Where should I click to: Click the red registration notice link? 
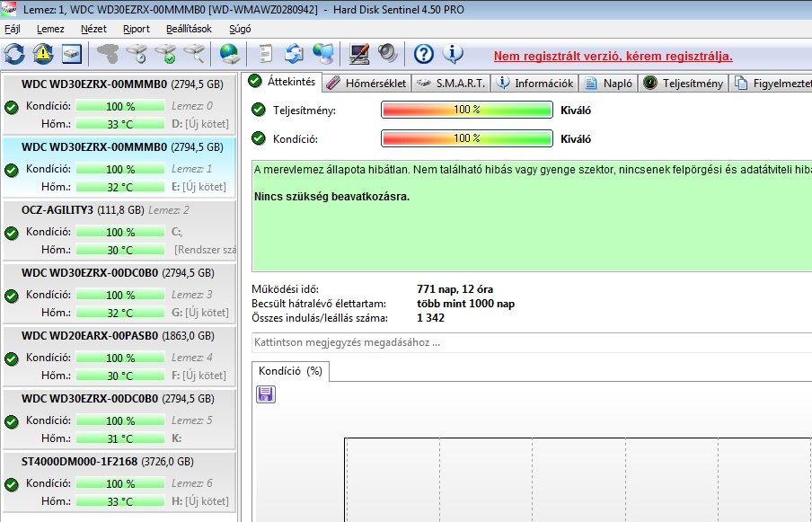(613, 56)
